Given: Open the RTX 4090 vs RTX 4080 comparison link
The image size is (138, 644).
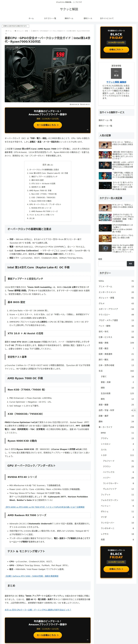Looking at the screenshot, I should [x=45, y=507].
